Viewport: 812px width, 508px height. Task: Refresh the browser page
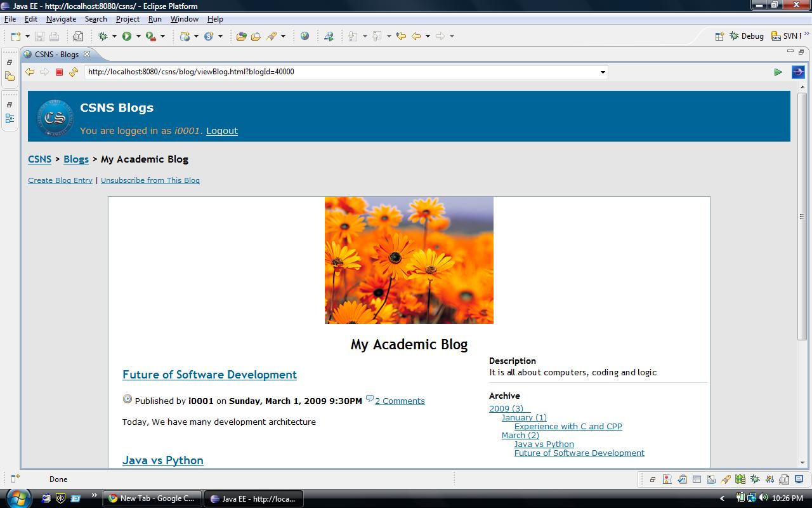[x=74, y=72]
